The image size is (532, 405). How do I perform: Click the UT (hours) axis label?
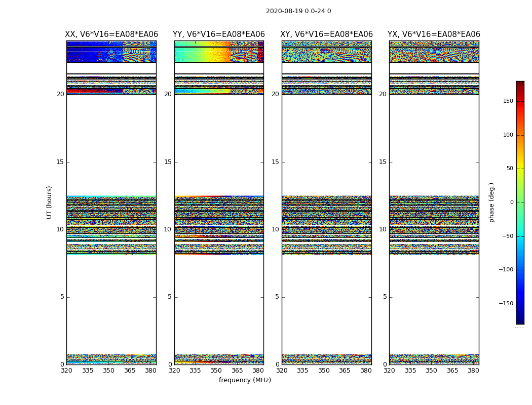click(49, 202)
